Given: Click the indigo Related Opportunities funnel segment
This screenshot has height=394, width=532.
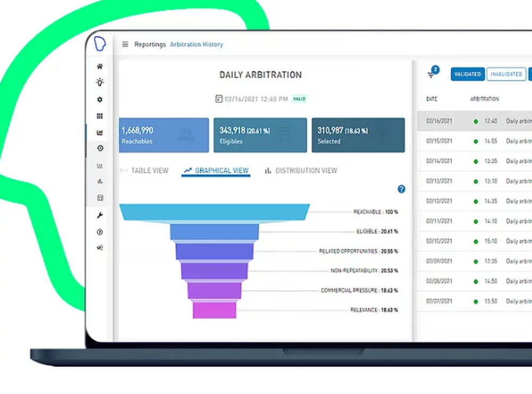Looking at the screenshot, I should pyautogui.click(x=214, y=252).
